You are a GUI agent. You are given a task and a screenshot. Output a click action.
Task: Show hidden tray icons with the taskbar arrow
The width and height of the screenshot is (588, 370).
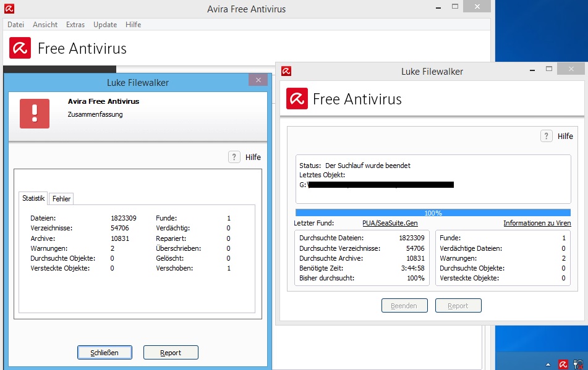[548, 364]
